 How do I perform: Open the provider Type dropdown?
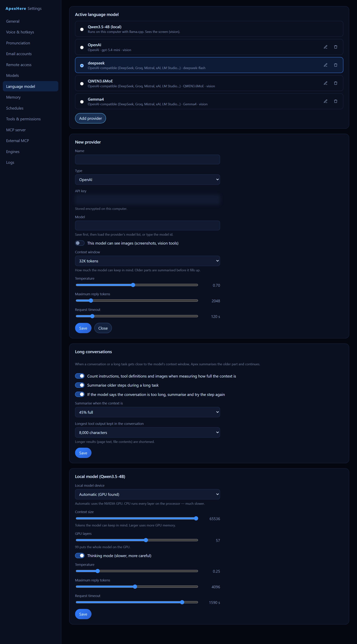[x=147, y=180]
